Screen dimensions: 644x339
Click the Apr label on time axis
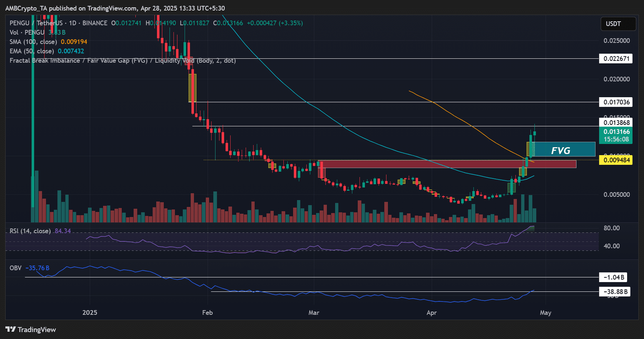431,313
